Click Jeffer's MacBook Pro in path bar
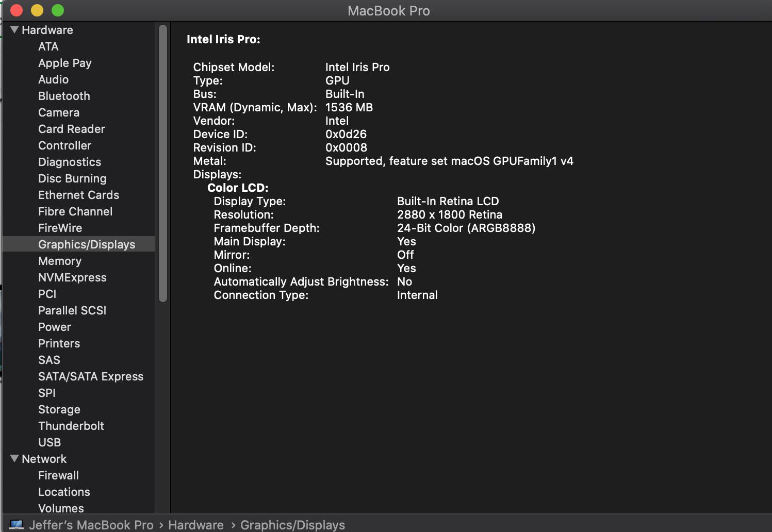 coord(91,525)
